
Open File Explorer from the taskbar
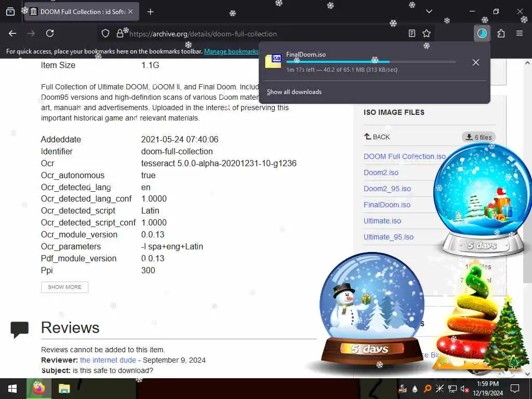tap(64, 389)
